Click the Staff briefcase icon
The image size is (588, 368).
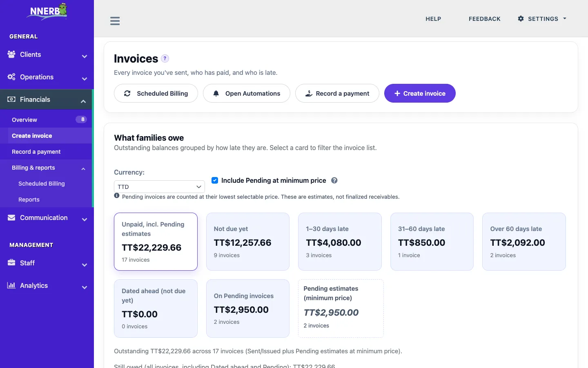pos(11,263)
